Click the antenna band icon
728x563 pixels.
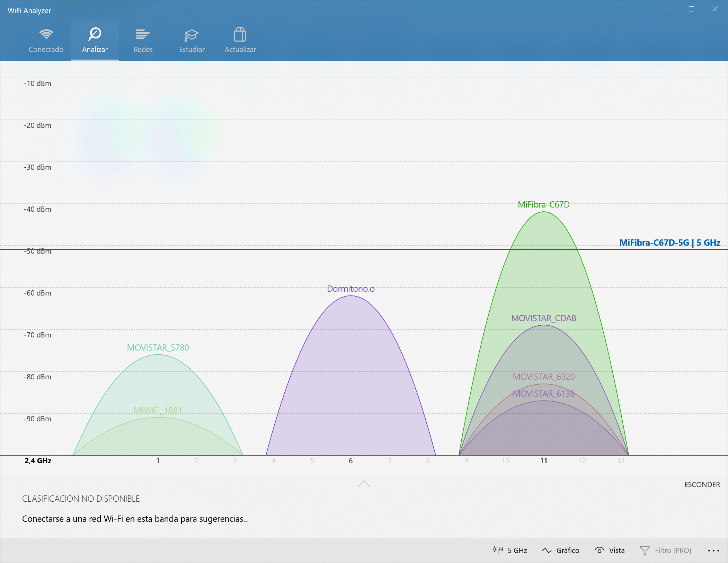pos(498,550)
